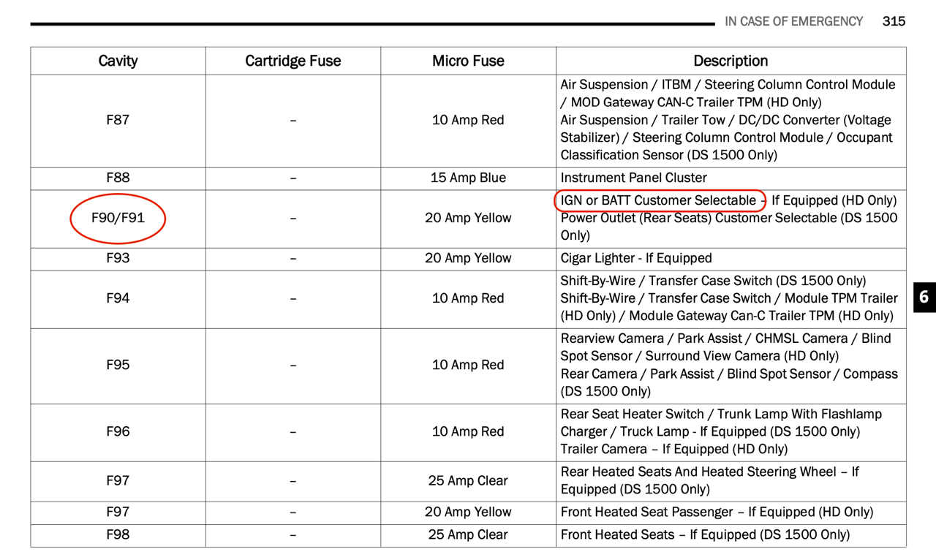Click the Cartridge Fuse dash in F98 row

(292, 535)
